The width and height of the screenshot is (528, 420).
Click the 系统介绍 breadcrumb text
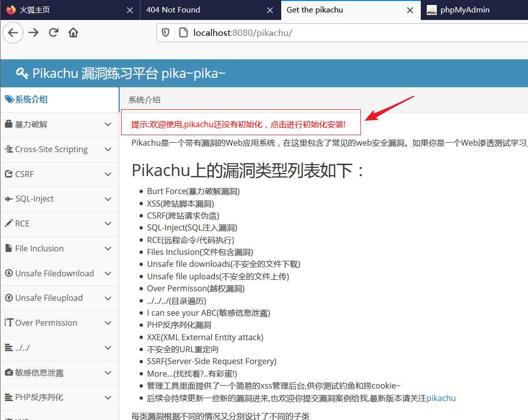coord(144,100)
